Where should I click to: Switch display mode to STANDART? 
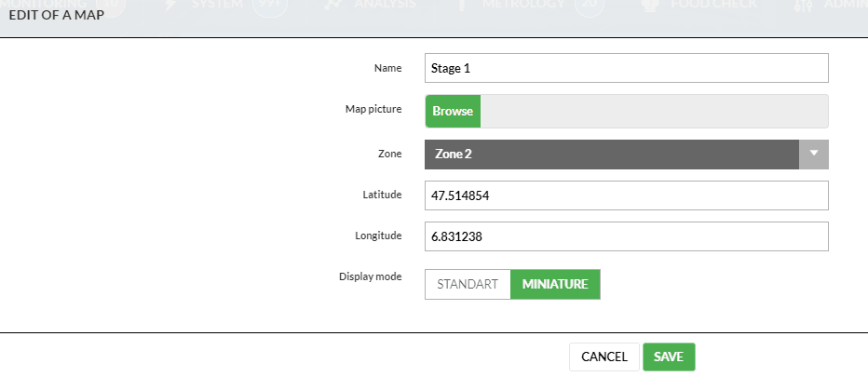click(468, 285)
